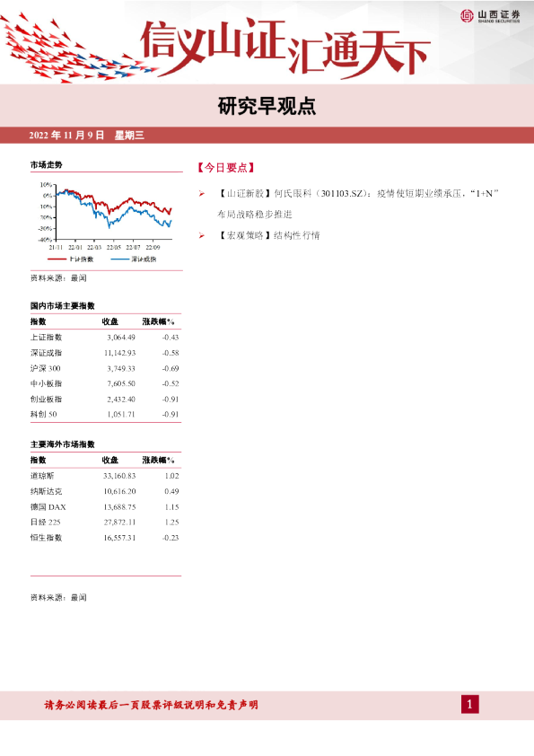Click the page number 1 badge
Image resolution: width=534 pixels, height=756 pixels.
coord(470,705)
